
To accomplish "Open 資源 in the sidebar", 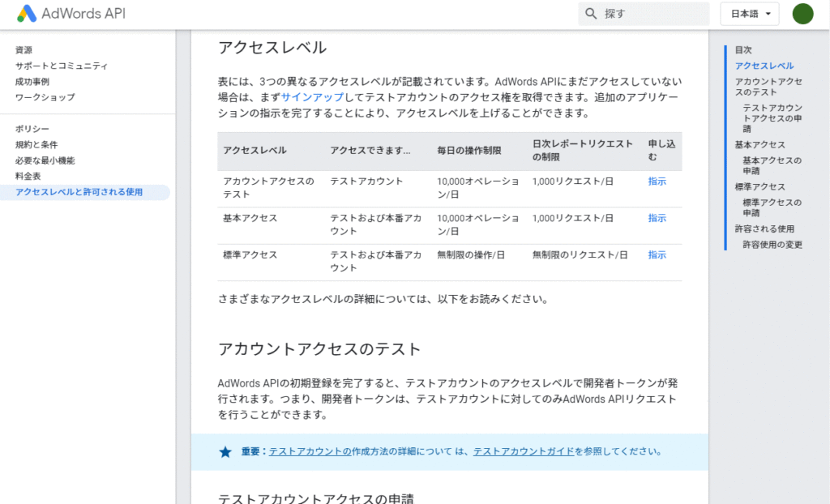I will 24,49.
